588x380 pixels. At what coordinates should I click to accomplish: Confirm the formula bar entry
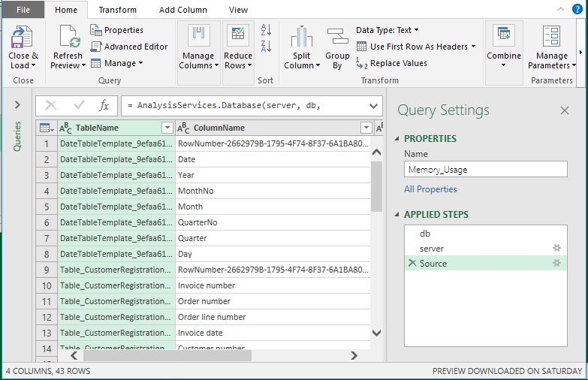pyautogui.click(x=79, y=105)
